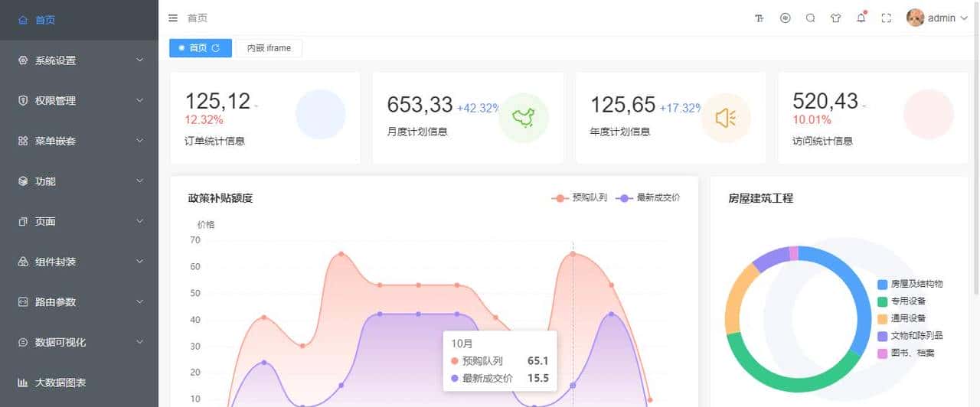Select 首页 in the sidebar menu

(x=79, y=20)
